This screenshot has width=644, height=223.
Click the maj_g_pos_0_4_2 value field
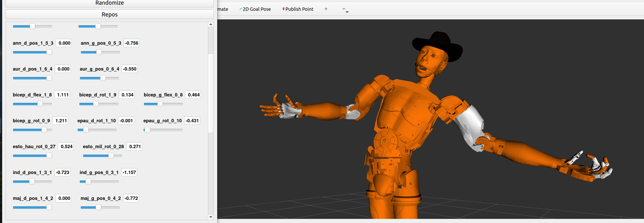[131, 198]
